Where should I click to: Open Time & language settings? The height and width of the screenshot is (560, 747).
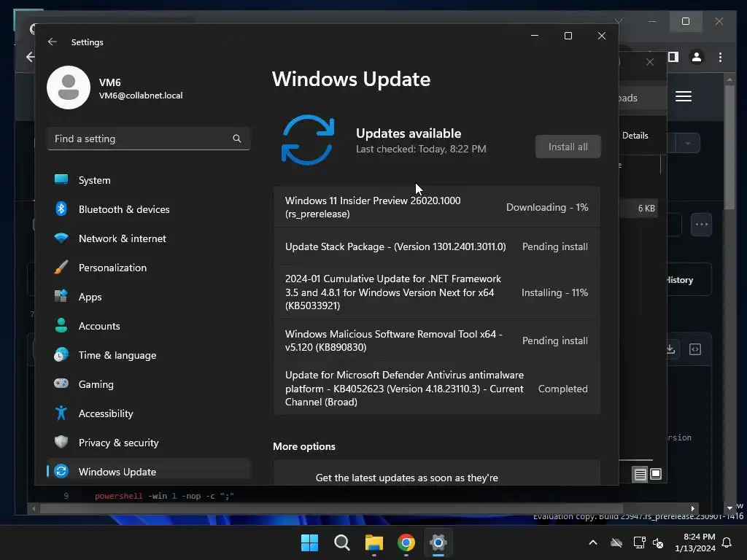pos(149,355)
